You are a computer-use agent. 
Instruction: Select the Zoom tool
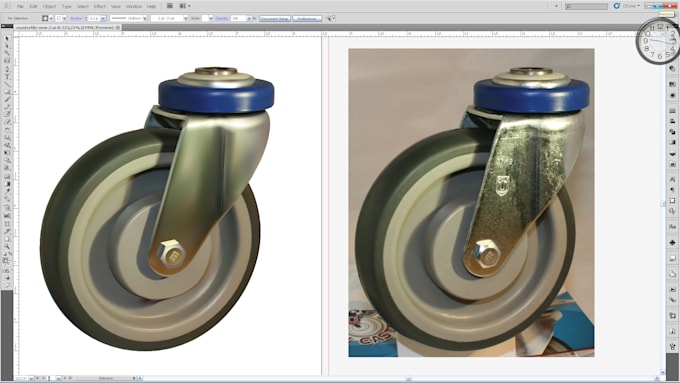pos(7,246)
